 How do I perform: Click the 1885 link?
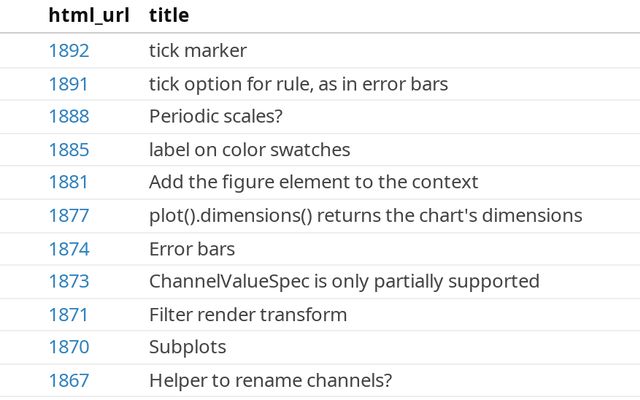click(68, 150)
